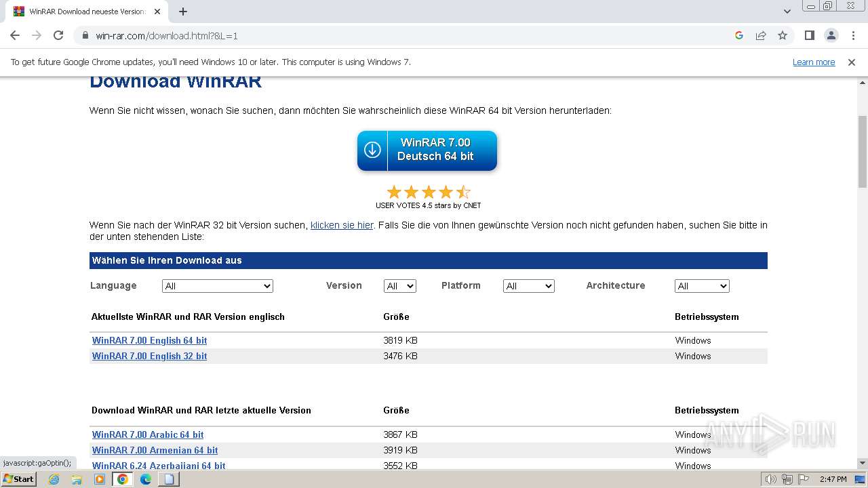This screenshot has height=488, width=868.
Task: Follow the 'klicken sie hier' link
Action: [342, 225]
